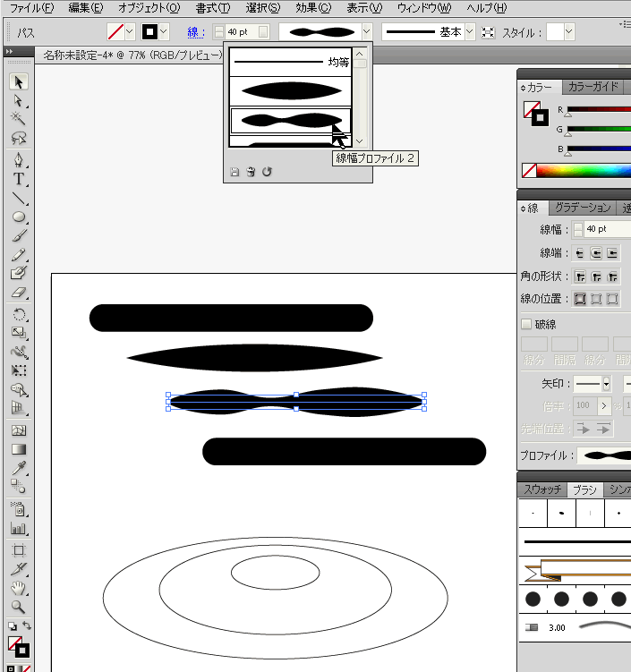Align stroke to inside in 線の位置
The image size is (631, 672).
pos(596,299)
